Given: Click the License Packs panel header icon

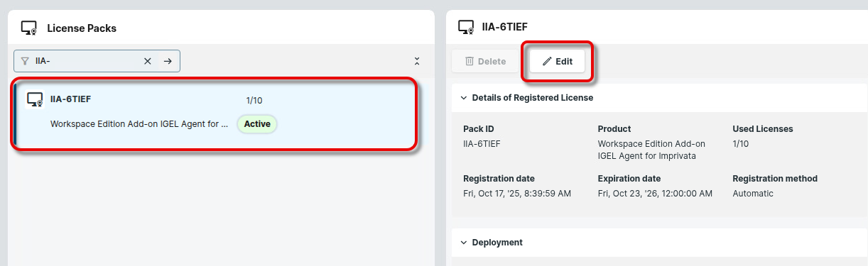Looking at the screenshot, I should coord(28,28).
